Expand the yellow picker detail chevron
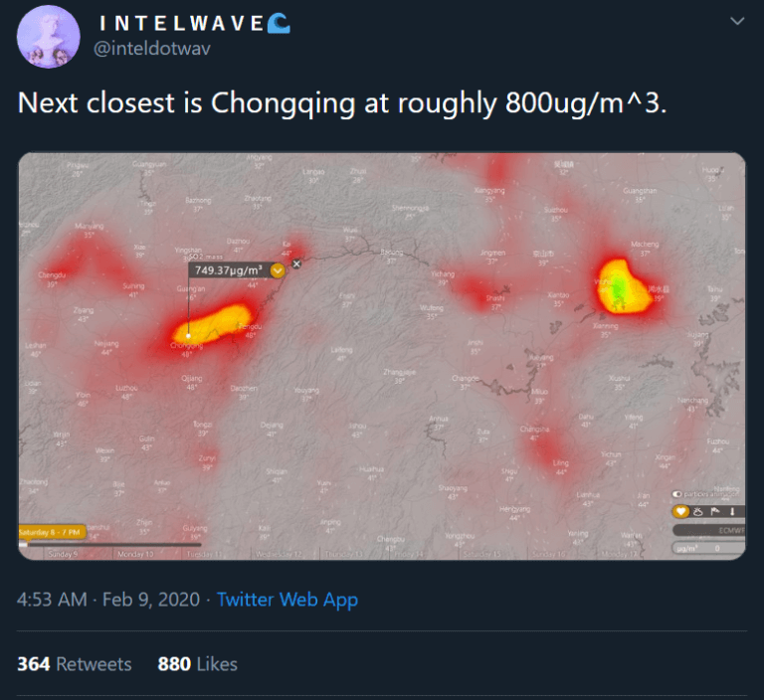The height and width of the screenshot is (700, 764). coord(278,270)
